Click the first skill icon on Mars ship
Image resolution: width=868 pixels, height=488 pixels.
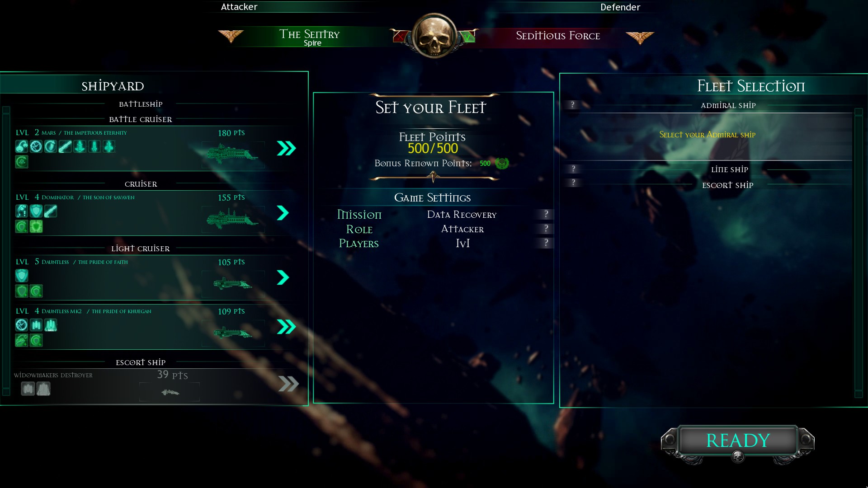pyautogui.click(x=22, y=146)
